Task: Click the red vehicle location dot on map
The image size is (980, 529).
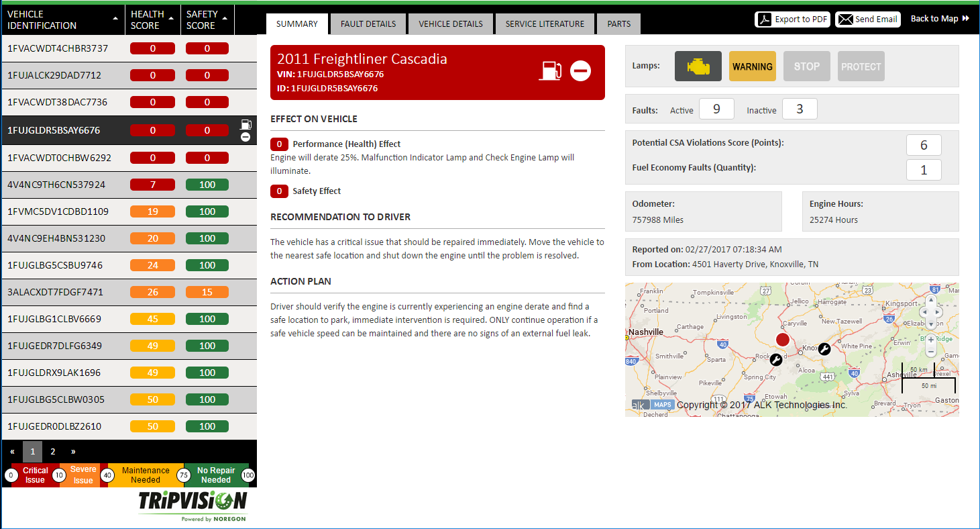Action: [x=781, y=339]
